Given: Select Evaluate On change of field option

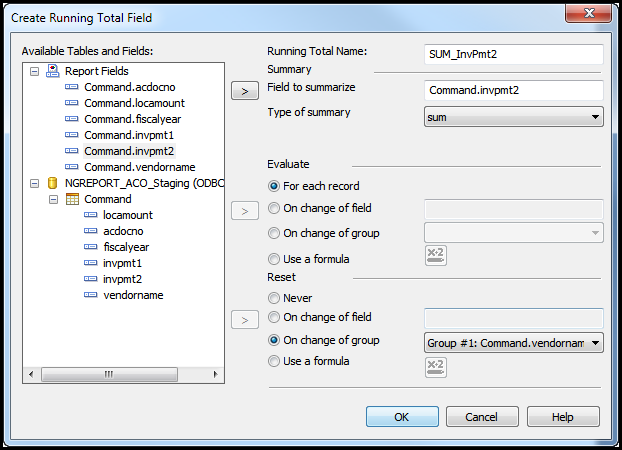Looking at the screenshot, I should (275, 209).
